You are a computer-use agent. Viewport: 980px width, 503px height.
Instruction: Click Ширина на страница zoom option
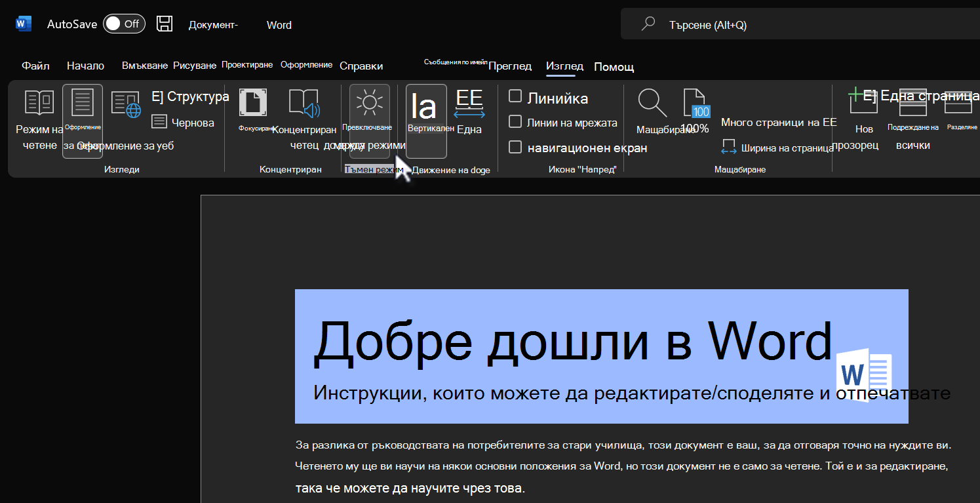[777, 148]
